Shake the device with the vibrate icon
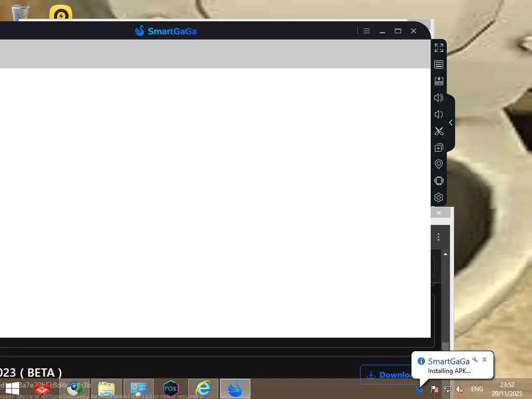The image size is (532, 399). point(438,181)
